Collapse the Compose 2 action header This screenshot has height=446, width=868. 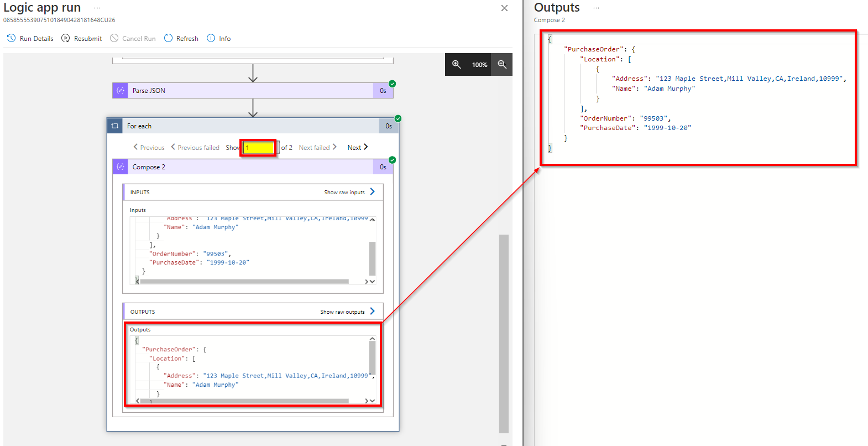(253, 167)
